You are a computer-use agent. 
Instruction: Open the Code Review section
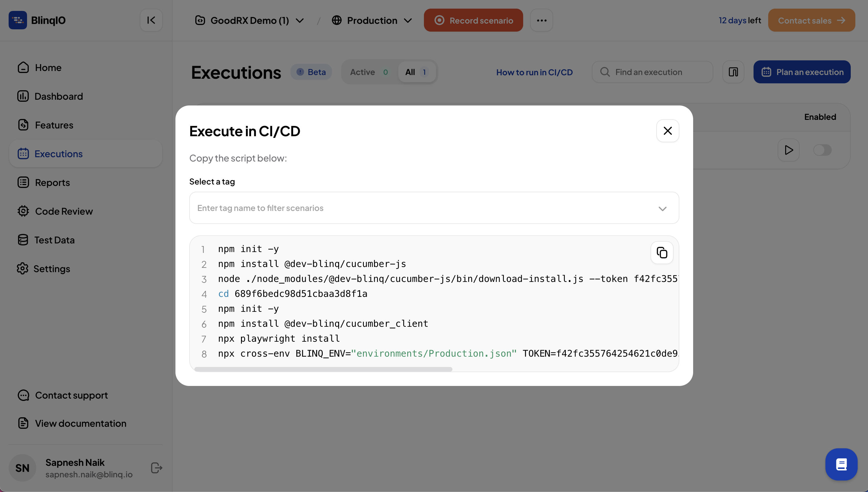pyautogui.click(x=64, y=211)
